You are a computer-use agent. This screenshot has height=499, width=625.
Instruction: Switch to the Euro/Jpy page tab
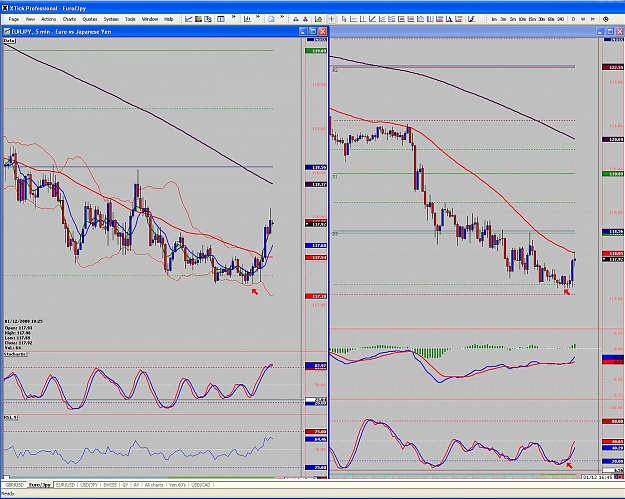point(40,485)
